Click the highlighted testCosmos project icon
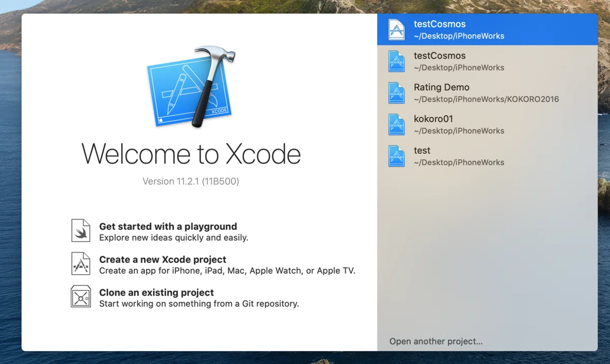610x364 pixels. (x=396, y=29)
